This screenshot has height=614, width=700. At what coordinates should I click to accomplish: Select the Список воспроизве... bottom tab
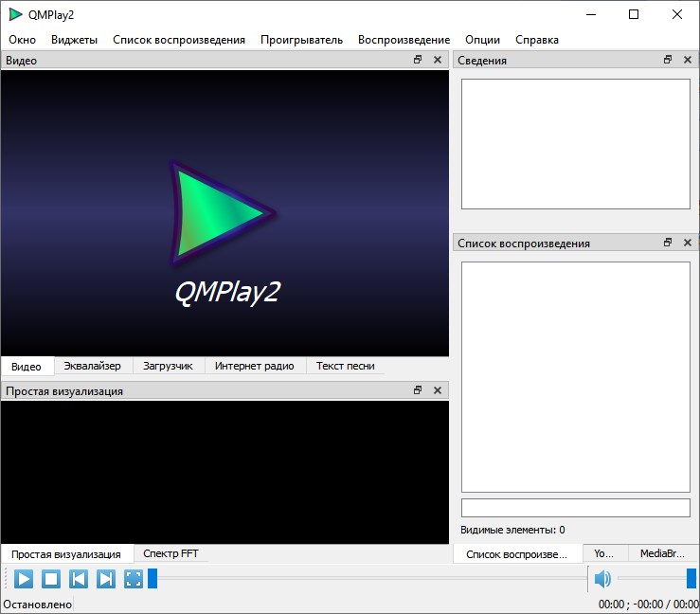[x=517, y=554]
